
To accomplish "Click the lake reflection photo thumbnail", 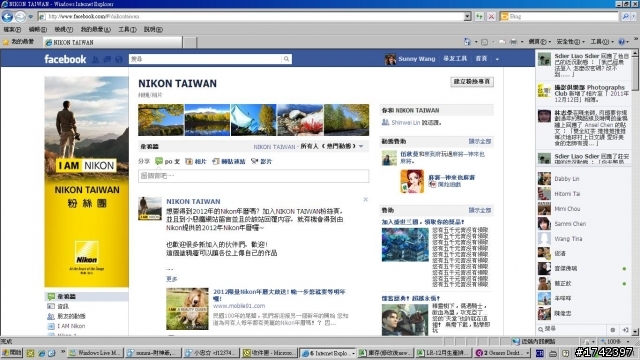I will (x=207, y=120).
